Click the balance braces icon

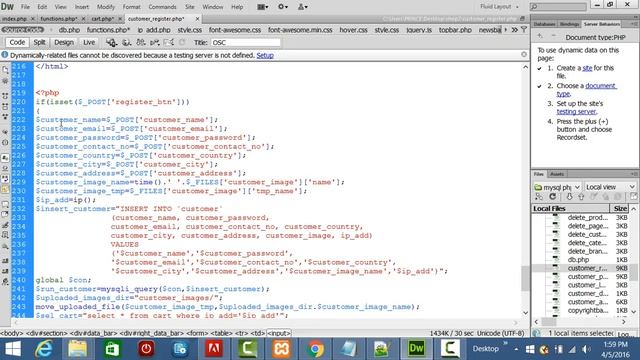click(5, 142)
